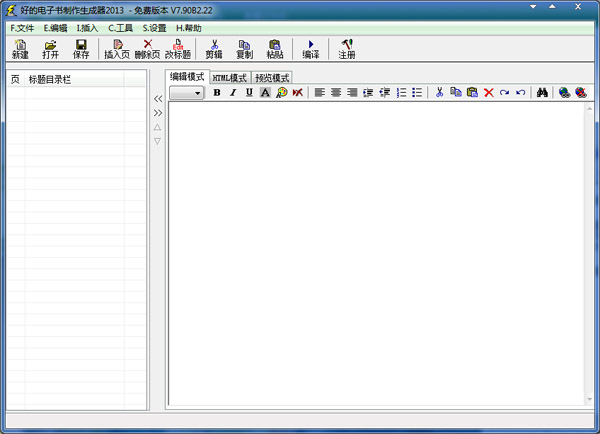Click the 删除页 (Delete page) icon
This screenshot has width=600, height=434.
click(147, 49)
